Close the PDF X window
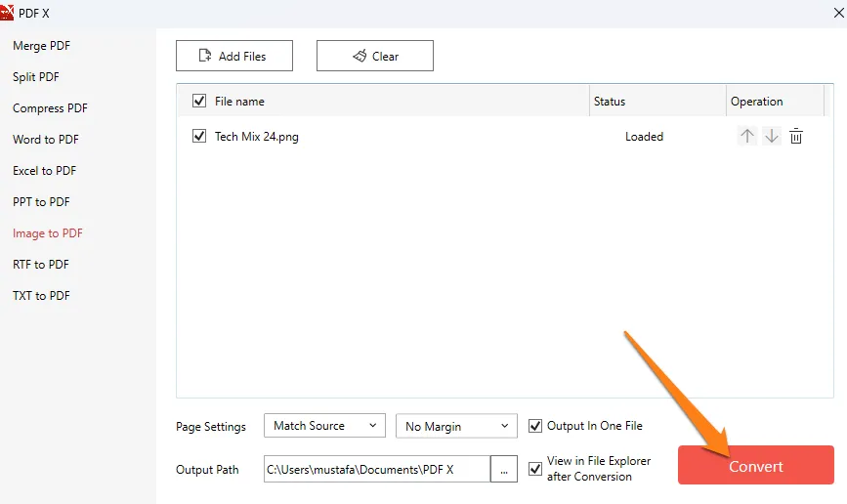Image resolution: width=847 pixels, height=504 pixels. click(x=838, y=13)
